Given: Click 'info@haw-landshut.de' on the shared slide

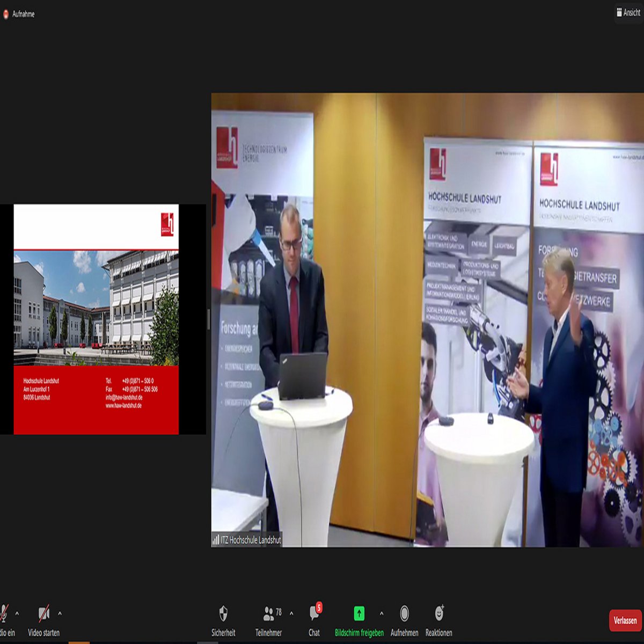Looking at the screenshot, I should pos(124,398).
